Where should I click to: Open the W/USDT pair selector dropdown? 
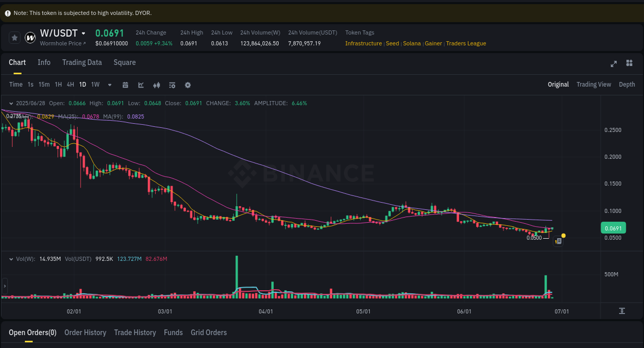pyautogui.click(x=84, y=33)
